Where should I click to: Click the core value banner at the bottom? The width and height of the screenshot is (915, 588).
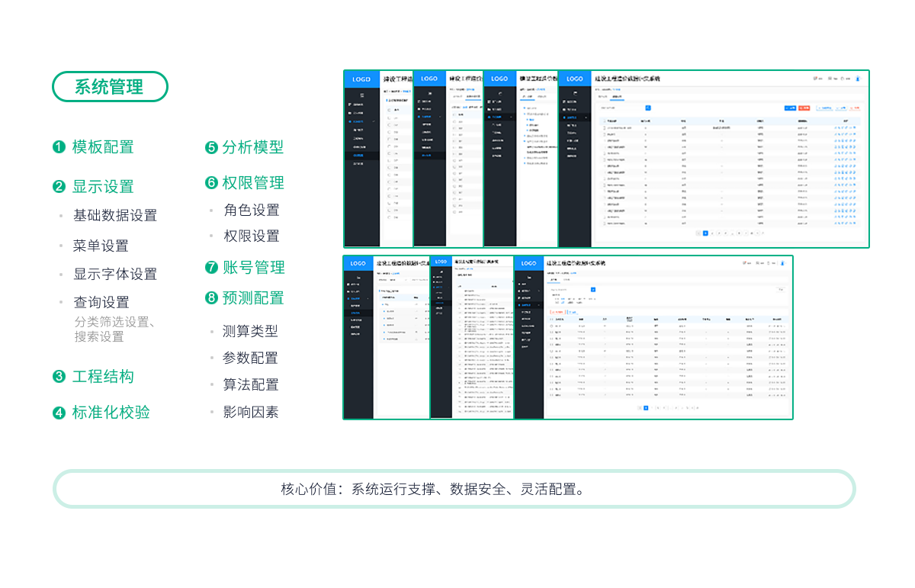coord(454,489)
